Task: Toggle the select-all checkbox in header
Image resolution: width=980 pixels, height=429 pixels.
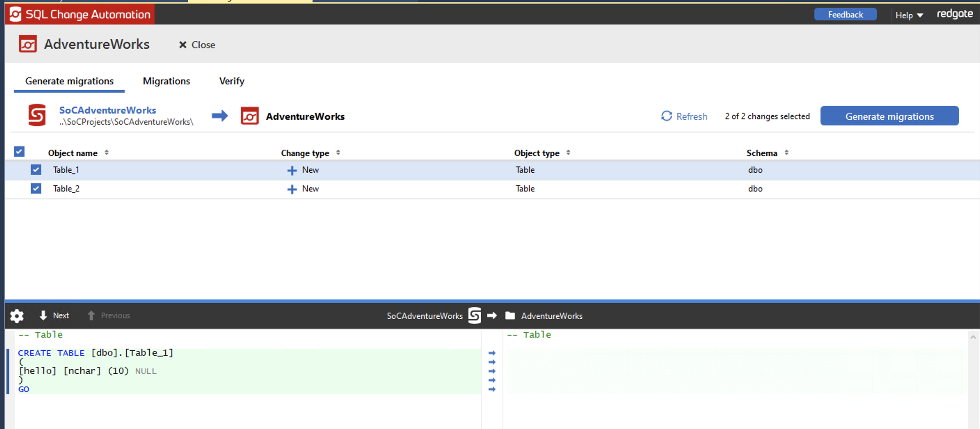Action: [x=19, y=152]
